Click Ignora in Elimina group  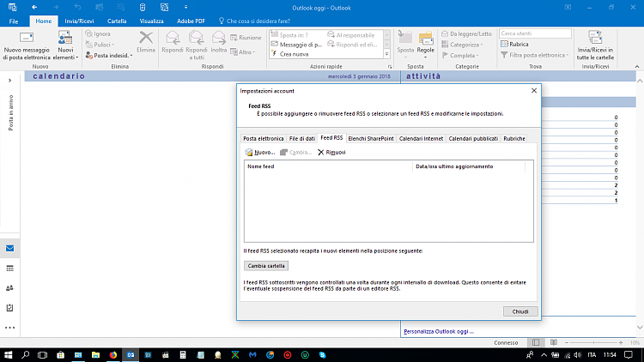[98, 33]
